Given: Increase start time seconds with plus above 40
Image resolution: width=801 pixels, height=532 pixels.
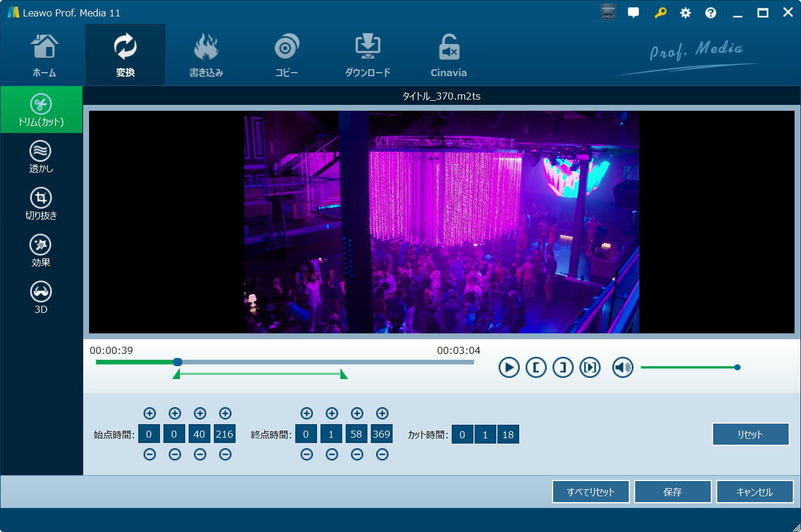Looking at the screenshot, I should 200,414.
